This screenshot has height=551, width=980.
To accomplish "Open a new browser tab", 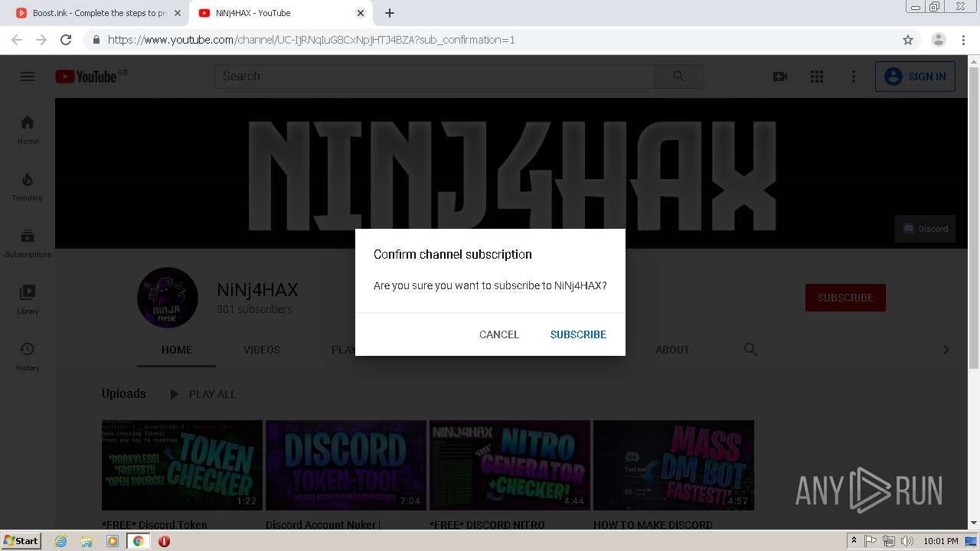I will coord(390,13).
